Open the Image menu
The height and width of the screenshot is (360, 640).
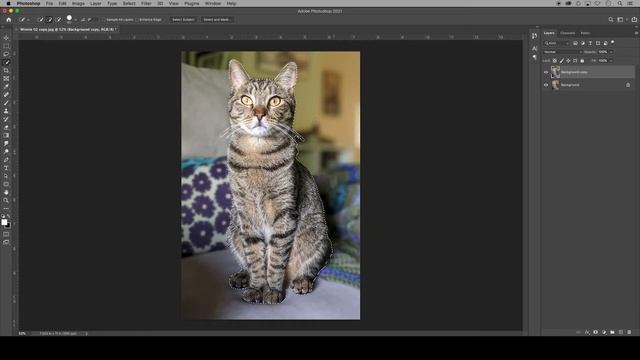point(78,3)
